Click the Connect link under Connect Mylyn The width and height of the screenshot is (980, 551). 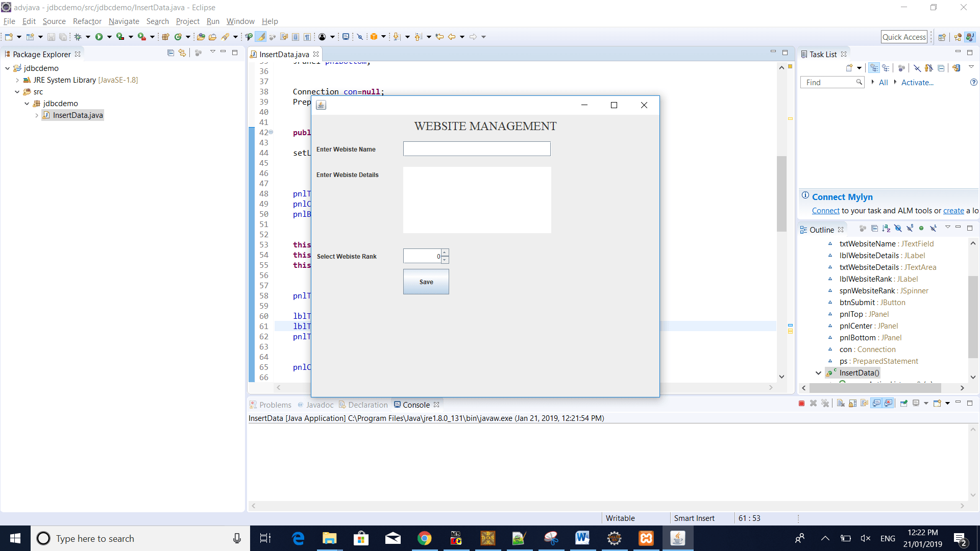[x=825, y=211]
